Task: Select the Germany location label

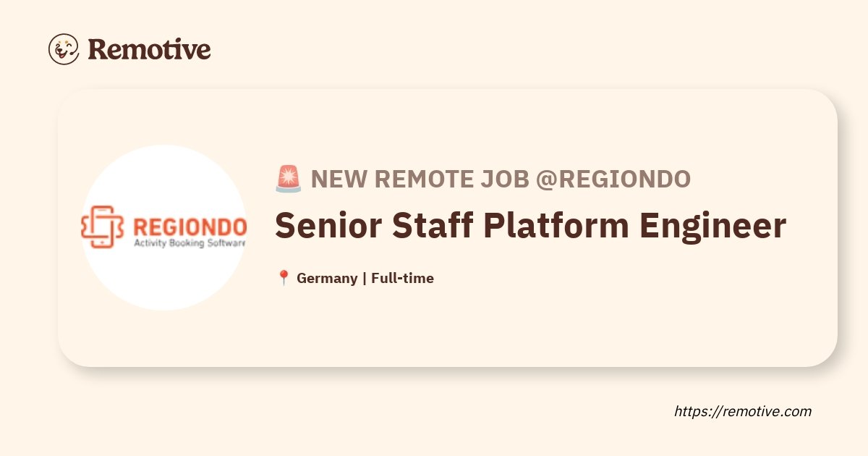Action: click(x=327, y=278)
